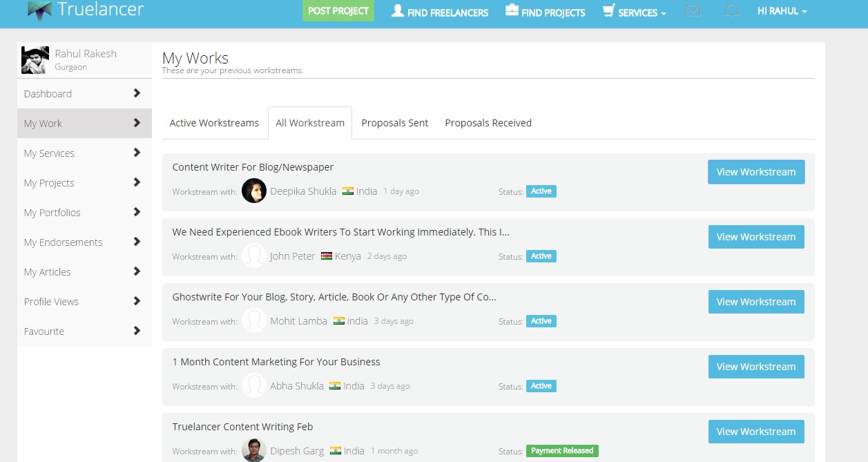868x462 pixels.
Task: Click the Truelancer logo icon
Action: click(x=39, y=10)
